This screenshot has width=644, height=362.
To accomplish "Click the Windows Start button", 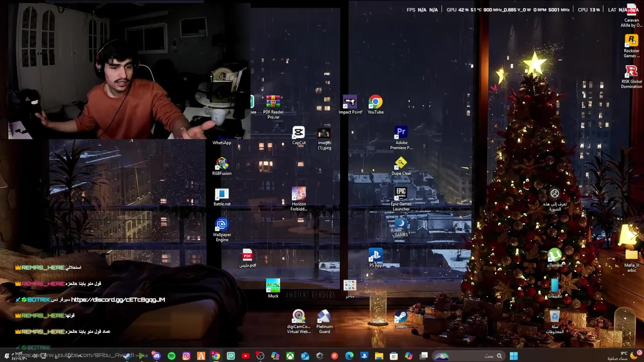I will [514, 356].
